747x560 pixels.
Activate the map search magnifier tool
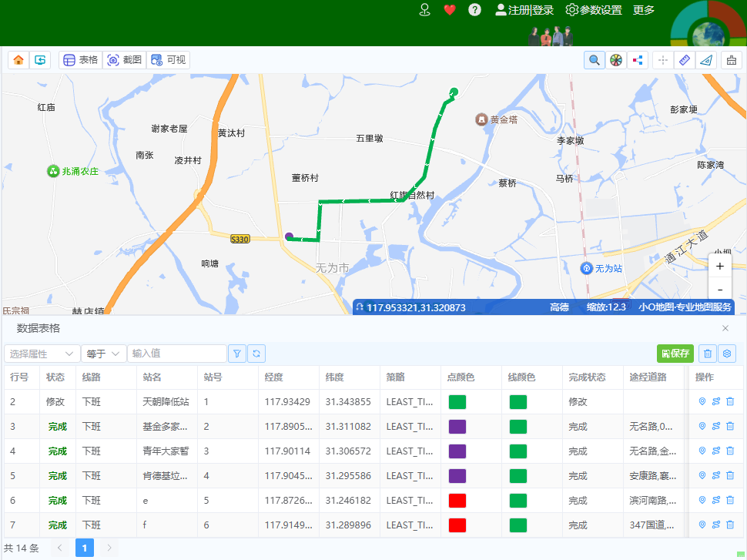pyautogui.click(x=594, y=60)
